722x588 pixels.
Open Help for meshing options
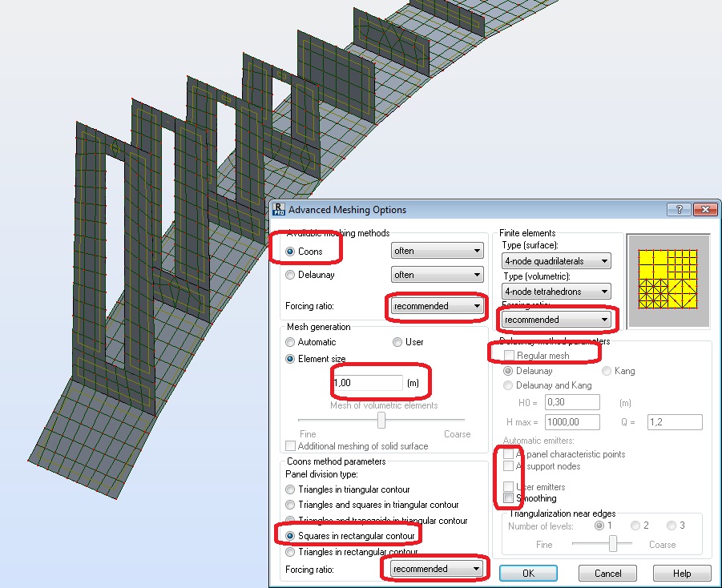[682, 573]
